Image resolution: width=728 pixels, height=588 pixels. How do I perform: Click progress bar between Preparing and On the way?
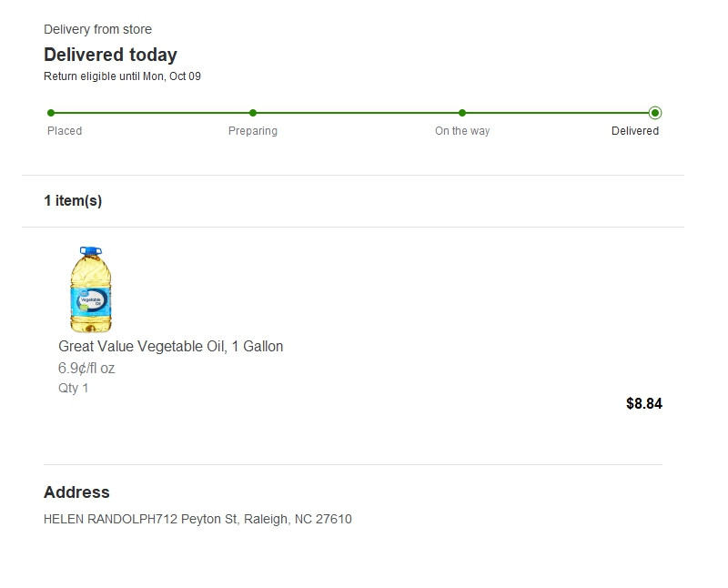[358, 113]
